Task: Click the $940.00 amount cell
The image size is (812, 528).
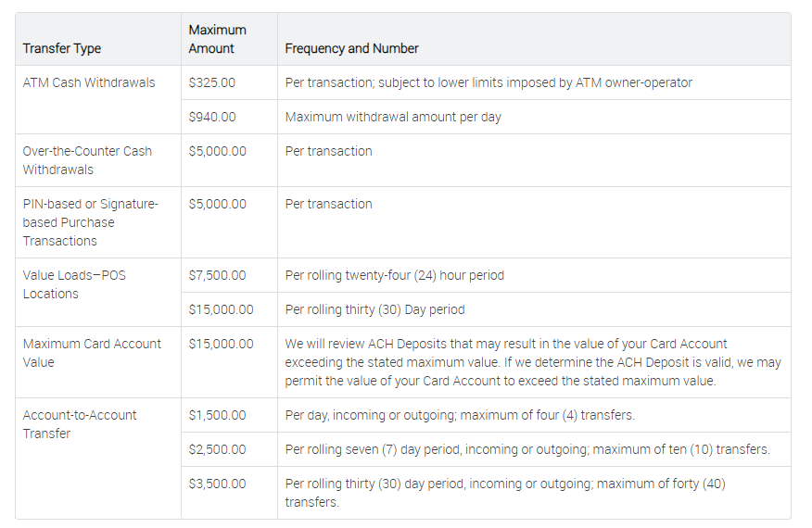Action: (x=212, y=117)
